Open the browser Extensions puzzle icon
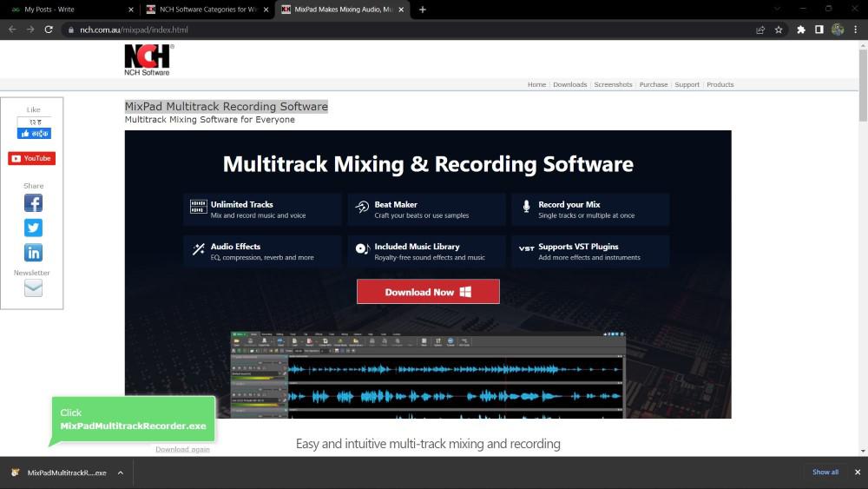The image size is (868, 489). click(x=800, y=30)
